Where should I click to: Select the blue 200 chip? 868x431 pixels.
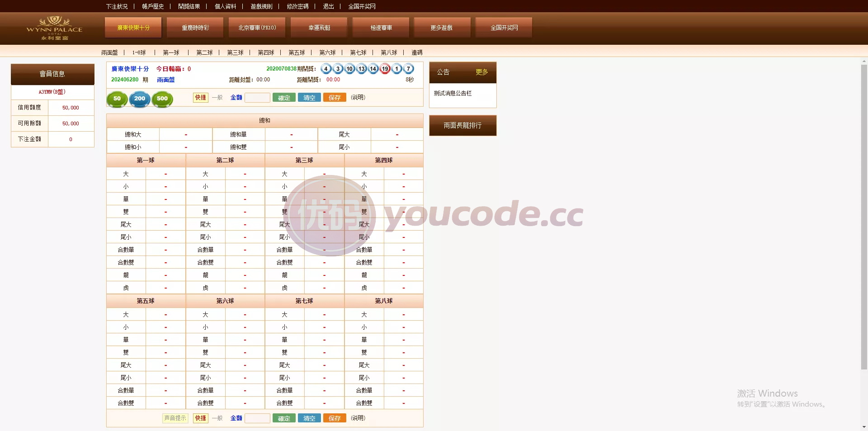point(140,99)
